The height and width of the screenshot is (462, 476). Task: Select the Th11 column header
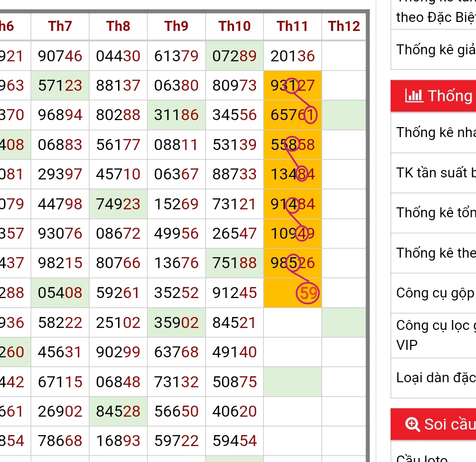[292, 26]
